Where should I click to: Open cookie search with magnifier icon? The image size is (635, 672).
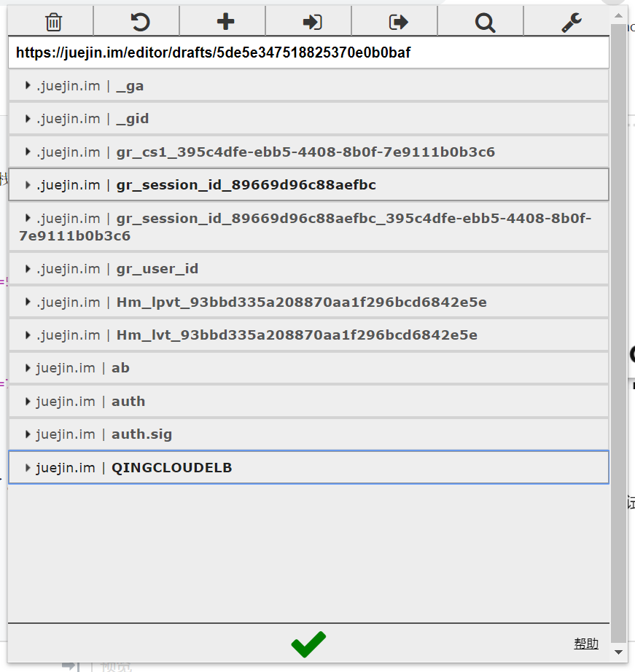pos(485,23)
